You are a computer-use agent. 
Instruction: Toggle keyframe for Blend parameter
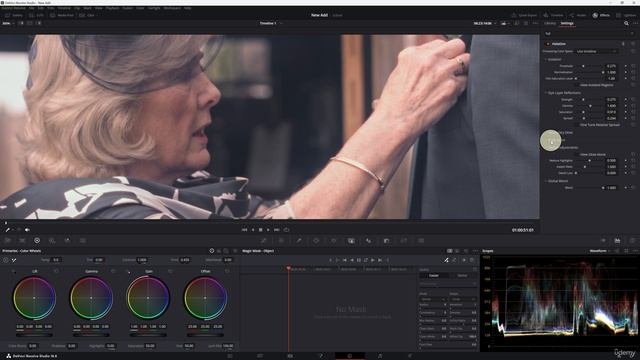[x=626, y=188]
